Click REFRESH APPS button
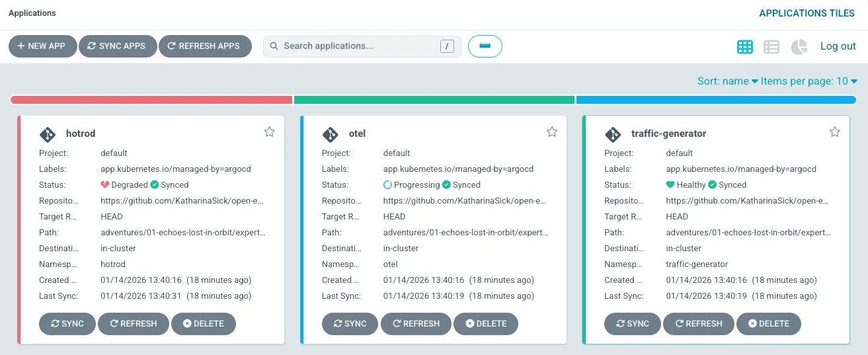868x355 pixels. (x=205, y=46)
